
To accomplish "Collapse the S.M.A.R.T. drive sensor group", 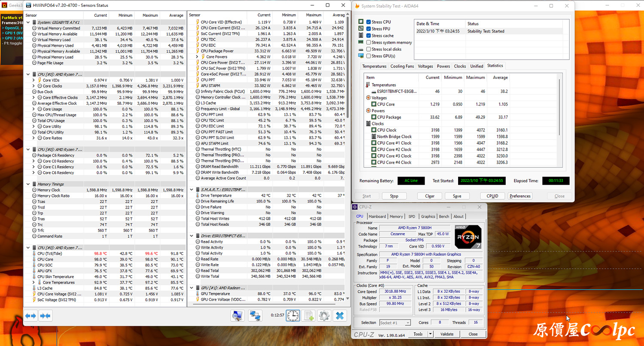I will point(192,190).
